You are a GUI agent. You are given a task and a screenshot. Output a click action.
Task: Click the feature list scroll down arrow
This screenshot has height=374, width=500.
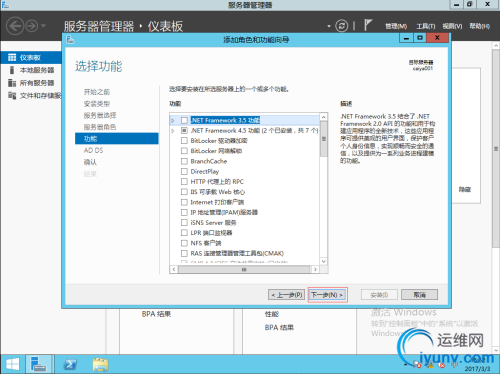[323, 261]
